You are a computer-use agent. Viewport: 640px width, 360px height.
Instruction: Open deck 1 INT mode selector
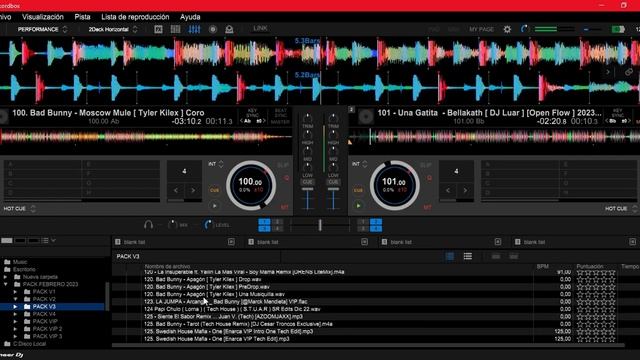point(216,164)
